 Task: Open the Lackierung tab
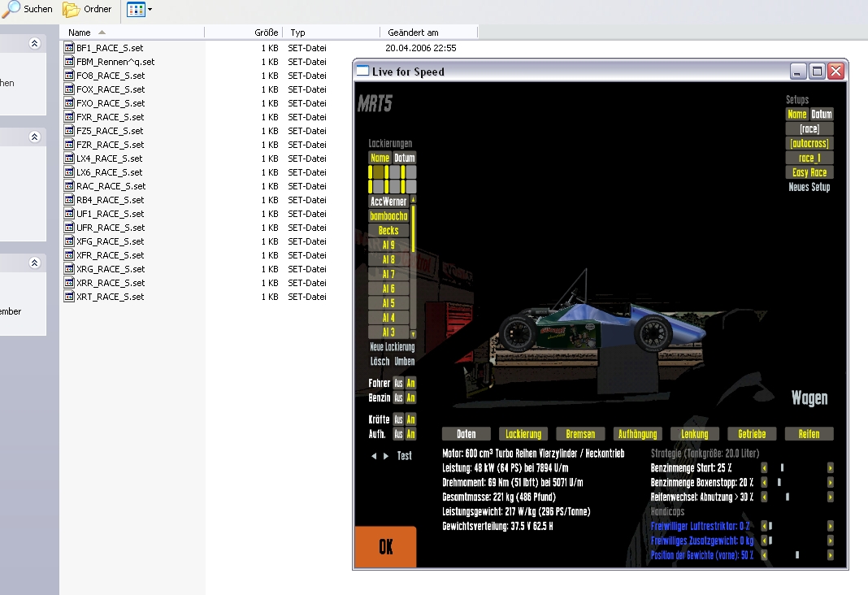pos(523,434)
